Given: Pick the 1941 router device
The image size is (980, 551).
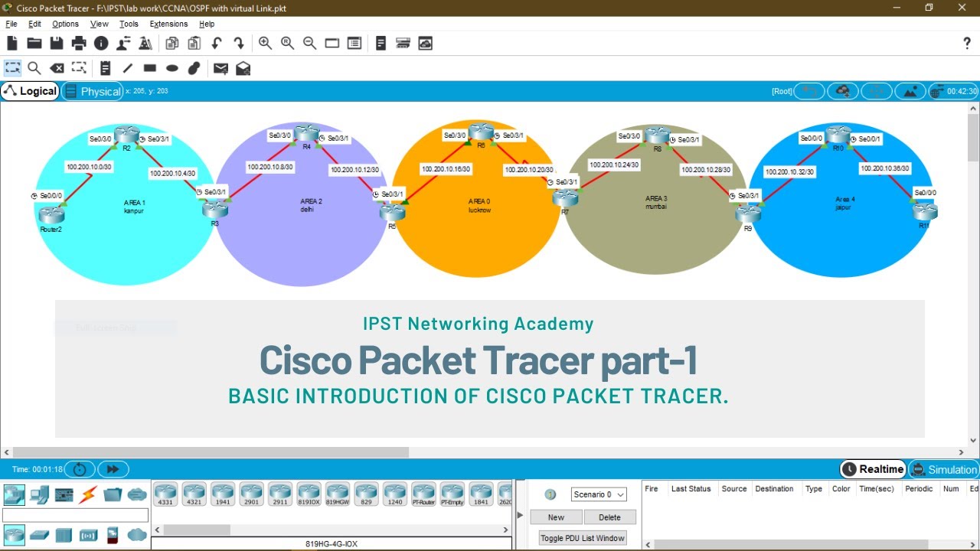Looking at the screenshot, I should [x=223, y=494].
